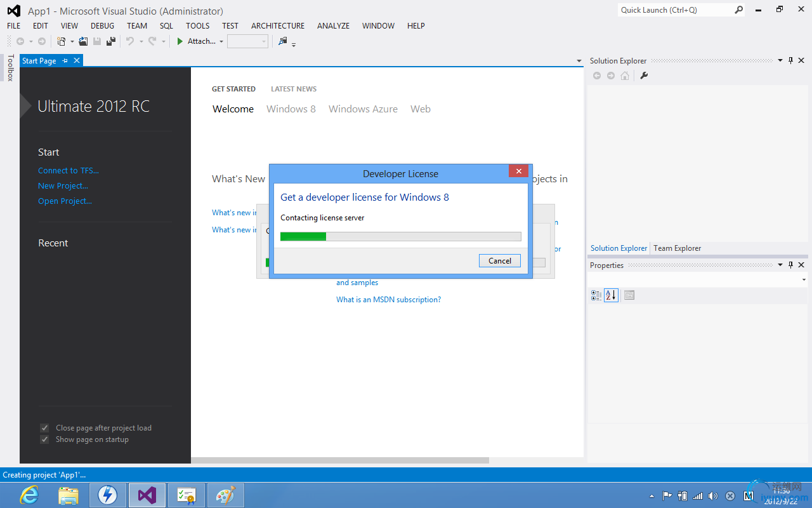Click the Open File toolbar icon
The height and width of the screenshot is (508, 812).
(83, 41)
